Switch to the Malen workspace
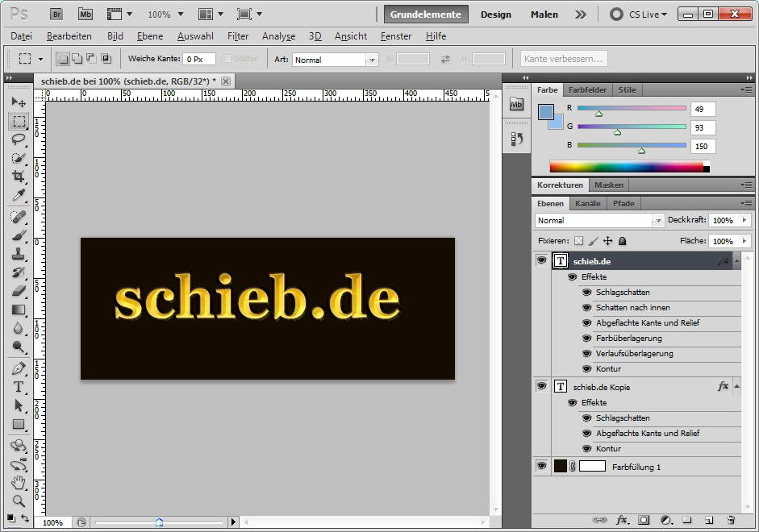The width and height of the screenshot is (759, 532). coord(544,15)
